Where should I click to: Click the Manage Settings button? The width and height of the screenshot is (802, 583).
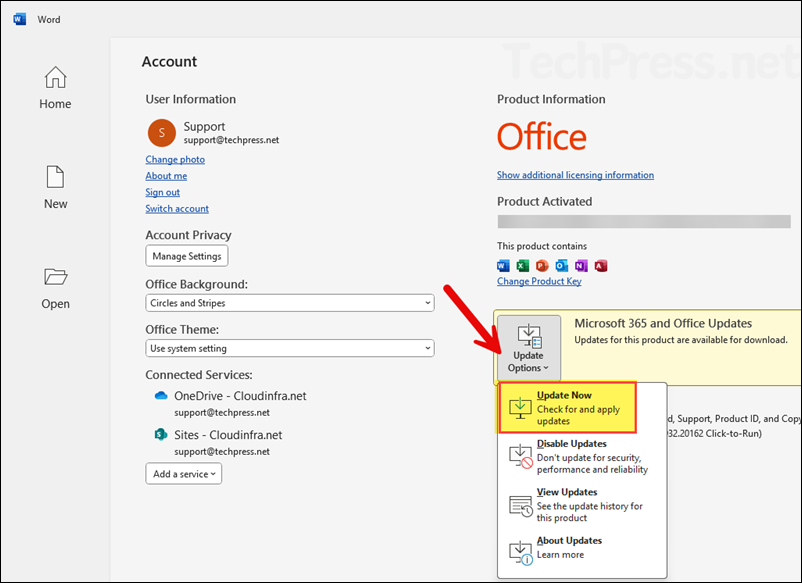click(x=187, y=256)
